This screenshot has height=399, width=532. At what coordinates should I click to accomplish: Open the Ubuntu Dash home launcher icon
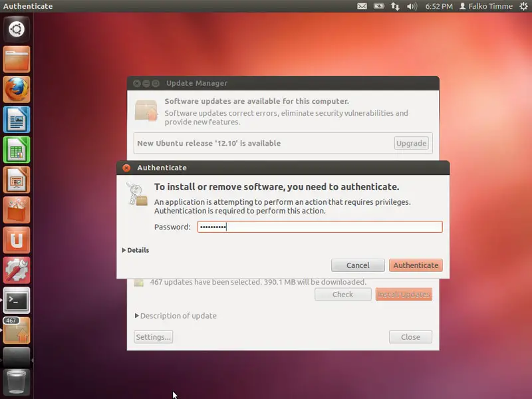click(17, 29)
